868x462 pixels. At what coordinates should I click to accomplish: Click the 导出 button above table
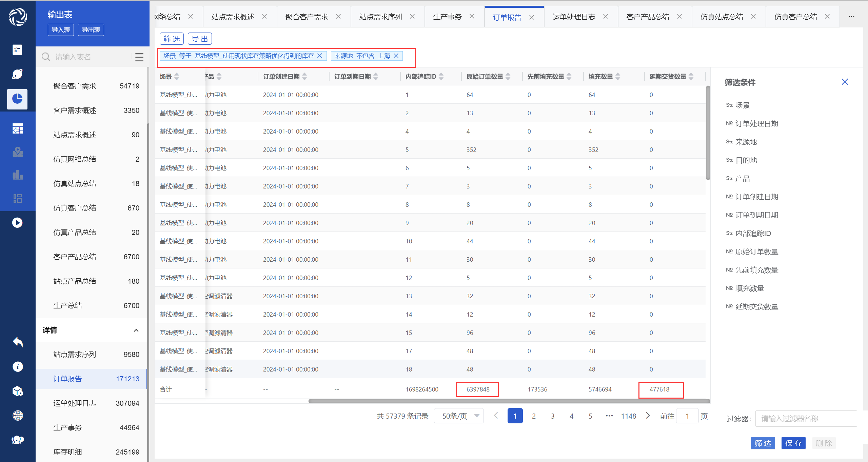coord(200,39)
